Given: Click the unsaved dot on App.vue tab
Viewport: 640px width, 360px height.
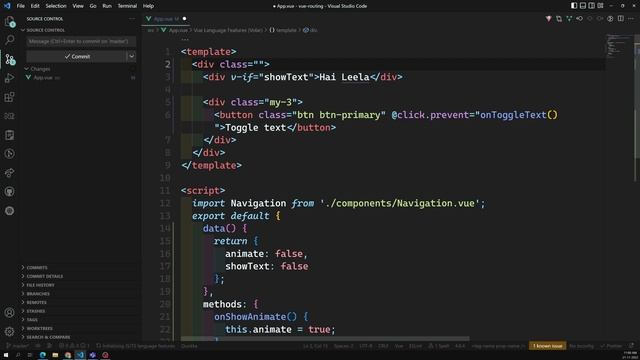Looking at the screenshot, I should point(184,19).
